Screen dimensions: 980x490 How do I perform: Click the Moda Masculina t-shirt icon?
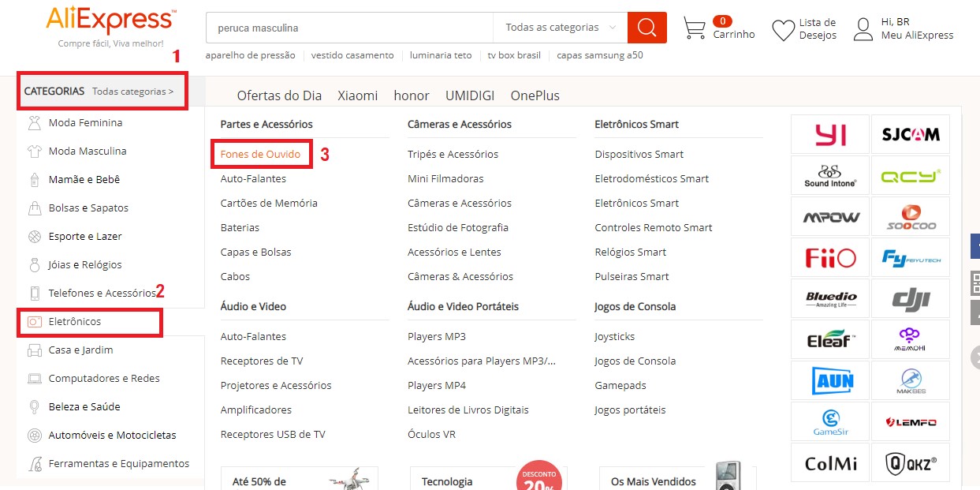(34, 151)
